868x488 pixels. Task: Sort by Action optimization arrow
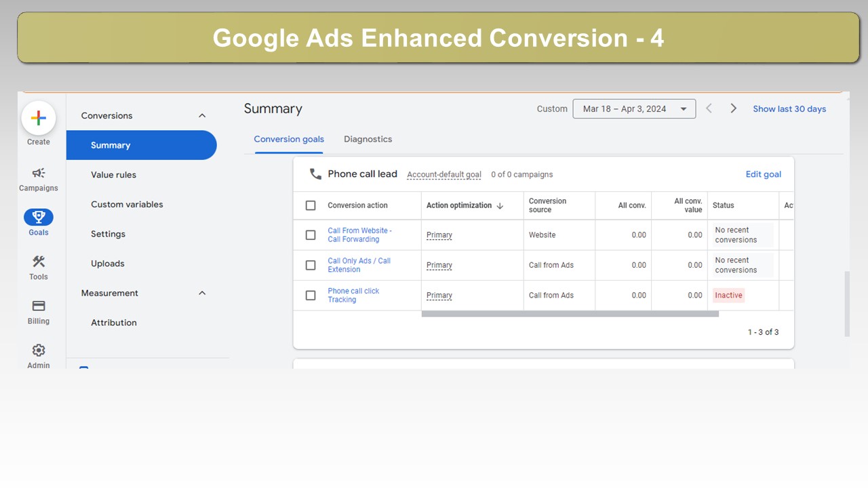[500, 205]
